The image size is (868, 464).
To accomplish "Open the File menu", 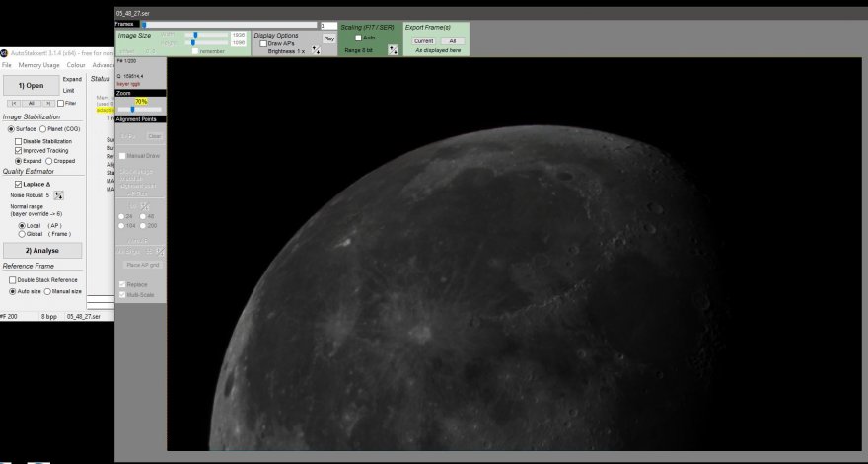I will (7, 65).
